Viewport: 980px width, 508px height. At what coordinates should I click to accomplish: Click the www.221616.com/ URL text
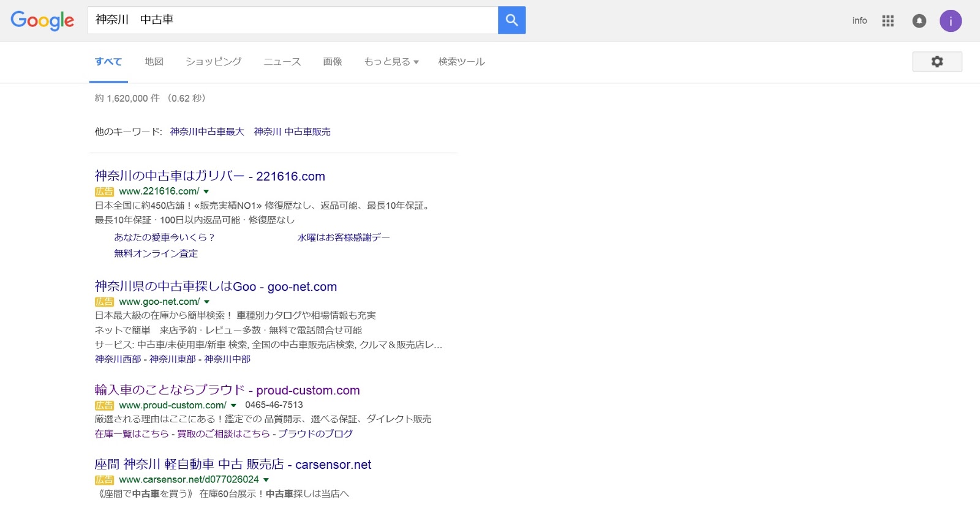(159, 192)
